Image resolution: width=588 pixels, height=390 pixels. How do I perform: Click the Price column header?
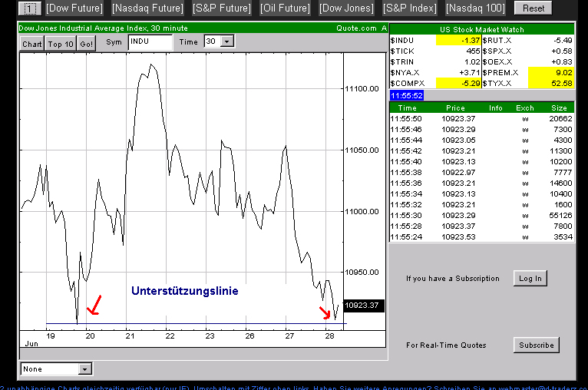coord(455,108)
